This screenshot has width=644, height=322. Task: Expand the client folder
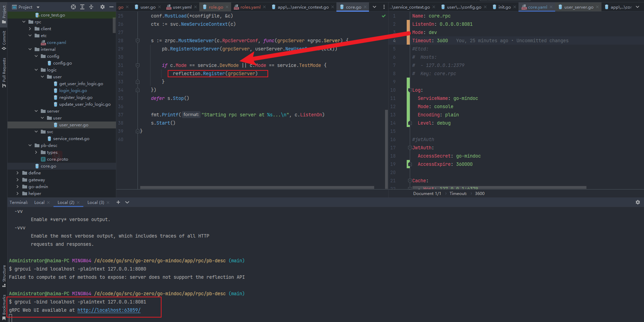(x=30, y=29)
